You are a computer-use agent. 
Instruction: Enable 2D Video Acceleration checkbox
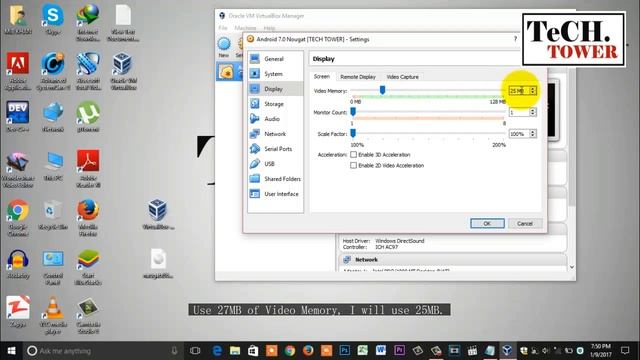(353, 165)
